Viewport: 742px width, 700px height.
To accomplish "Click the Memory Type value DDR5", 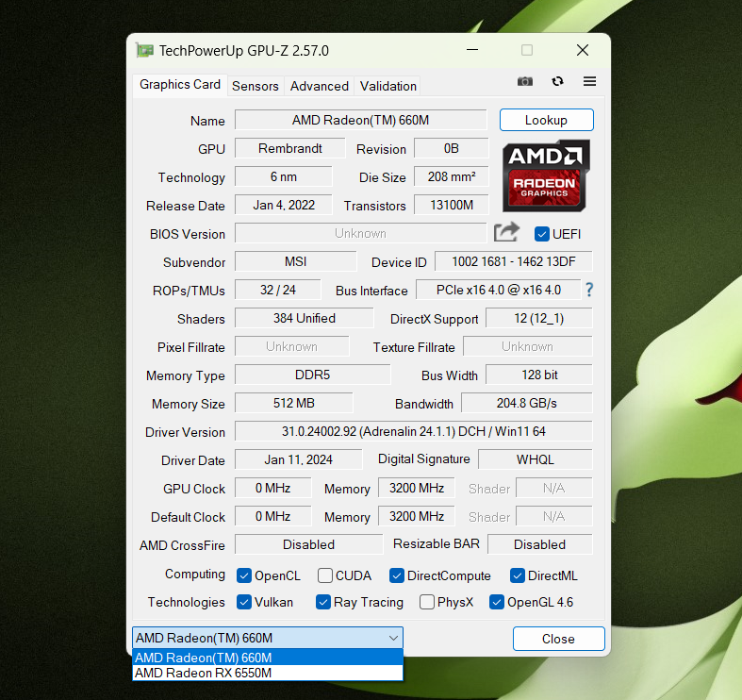I will (x=313, y=375).
